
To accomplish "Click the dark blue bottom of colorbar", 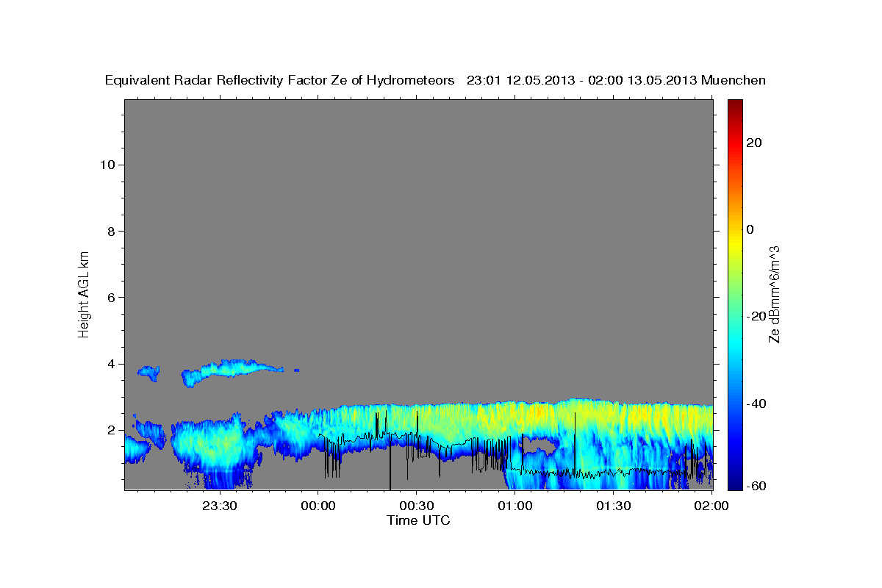I will click(735, 481).
